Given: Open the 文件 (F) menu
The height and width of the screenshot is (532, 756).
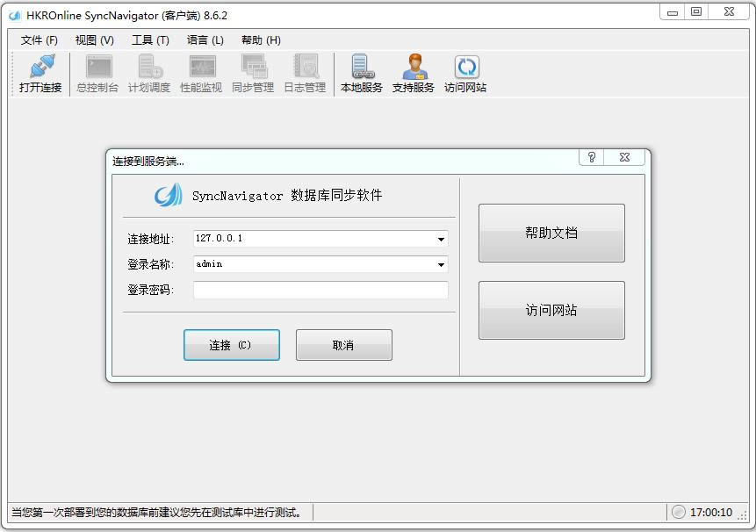Looking at the screenshot, I should click(39, 40).
